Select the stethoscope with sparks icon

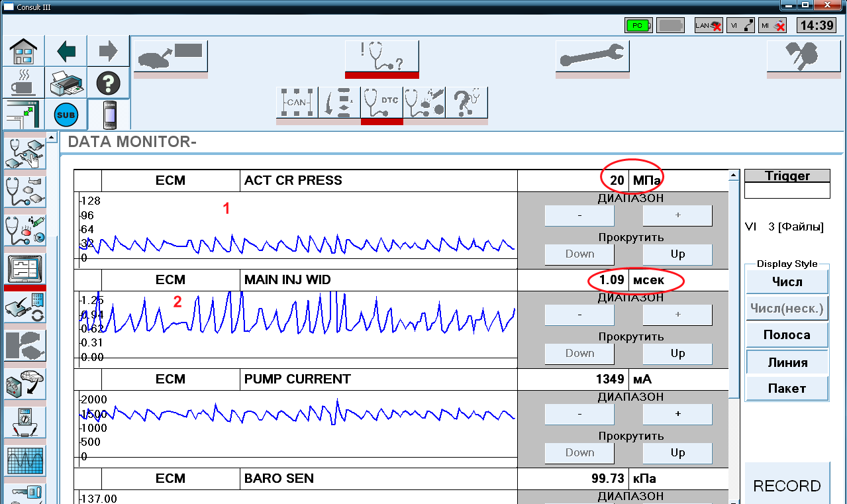point(424,103)
